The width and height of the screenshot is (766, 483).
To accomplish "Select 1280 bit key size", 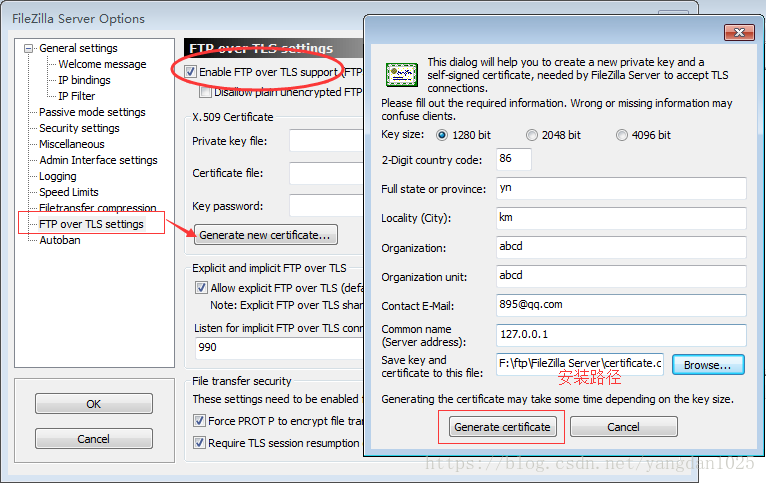I will tap(442, 135).
